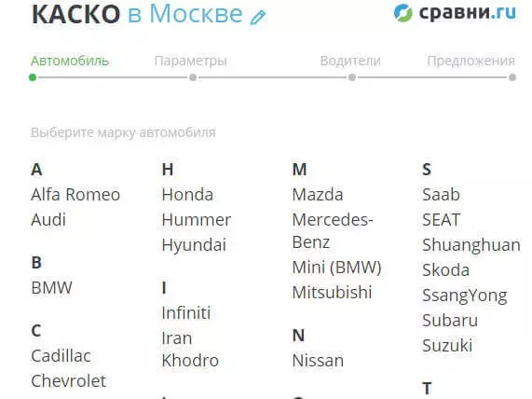
Task: Choose Chevrolet brand
Action: tap(69, 381)
